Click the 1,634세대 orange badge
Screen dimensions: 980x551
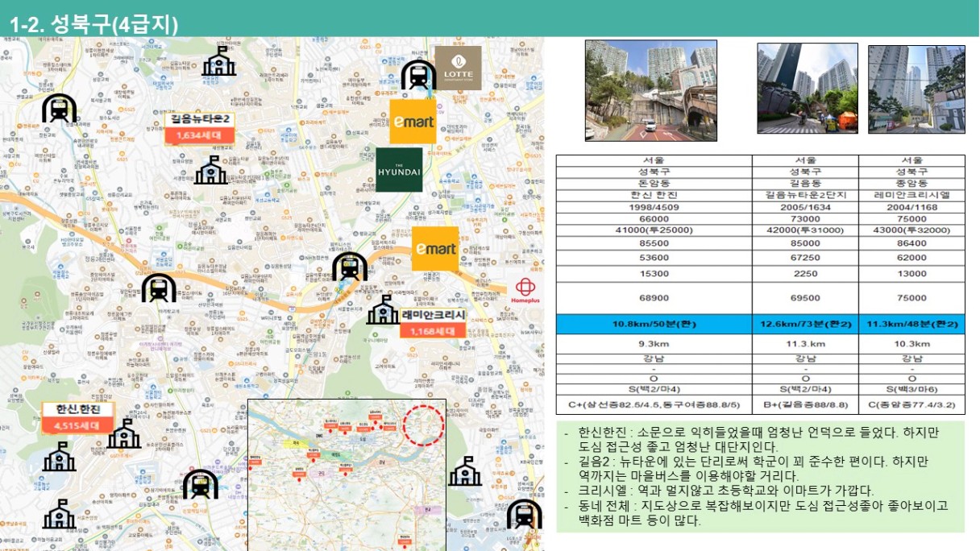tap(200, 135)
